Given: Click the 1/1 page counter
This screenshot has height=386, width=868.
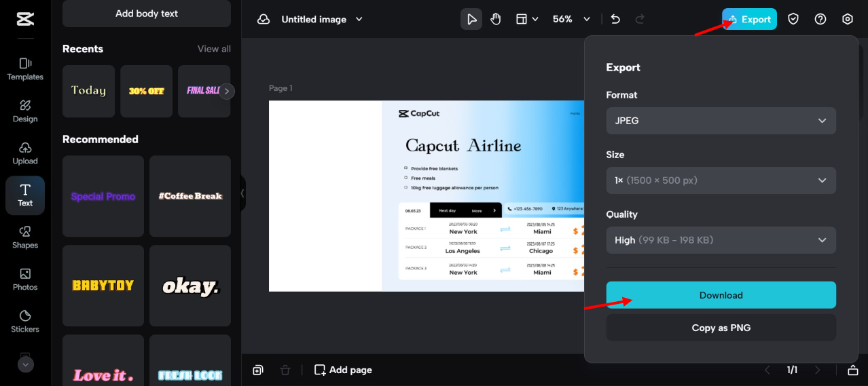Looking at the screenshot, I should pos(792,370).
